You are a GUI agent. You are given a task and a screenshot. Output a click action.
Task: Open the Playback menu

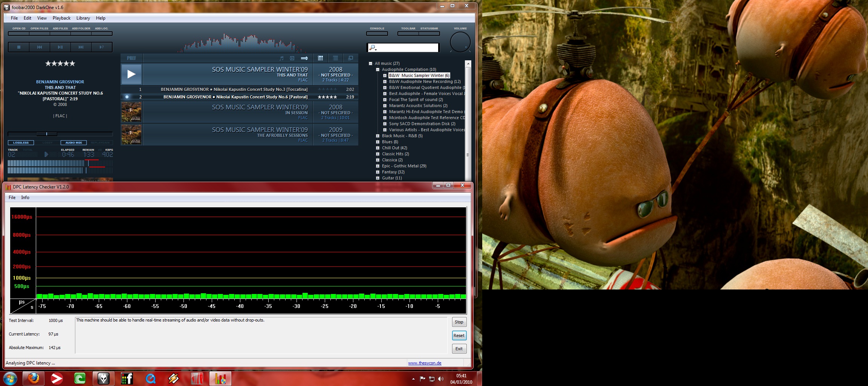(61, 18)
